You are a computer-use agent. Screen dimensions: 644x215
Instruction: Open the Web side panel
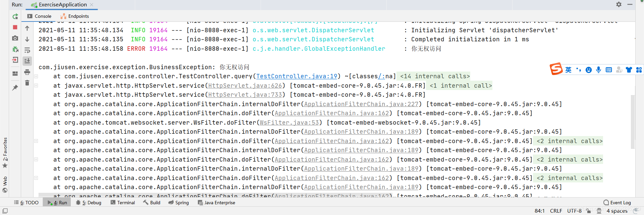tap(5, 184)
